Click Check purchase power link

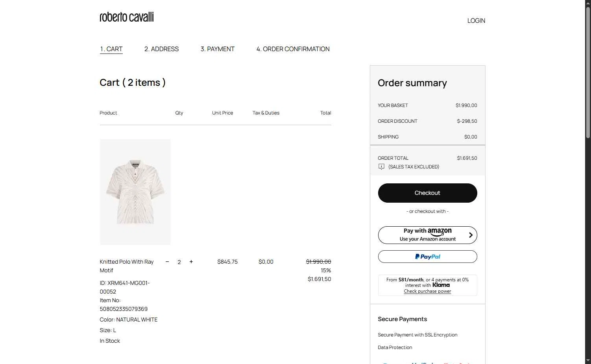(x=427, y=291)
